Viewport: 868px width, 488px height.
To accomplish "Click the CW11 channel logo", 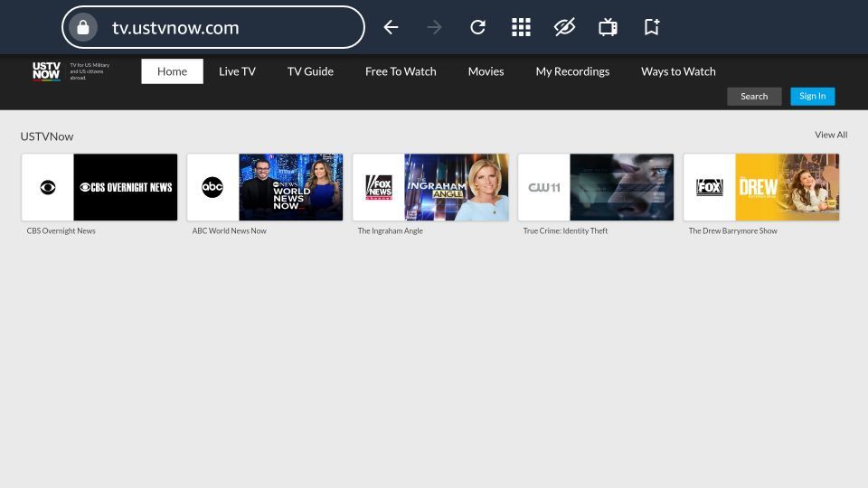I will pos(544,187).
